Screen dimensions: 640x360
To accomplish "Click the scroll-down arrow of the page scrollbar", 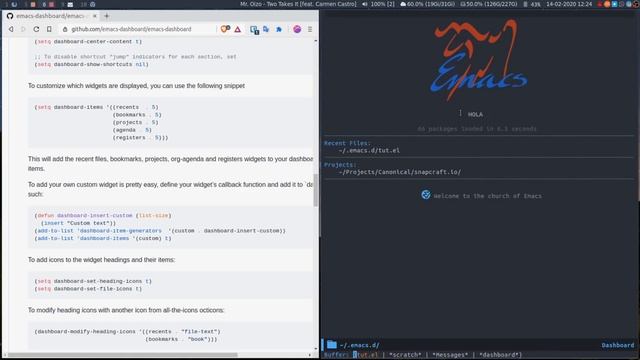I will (x=316, y=349).
